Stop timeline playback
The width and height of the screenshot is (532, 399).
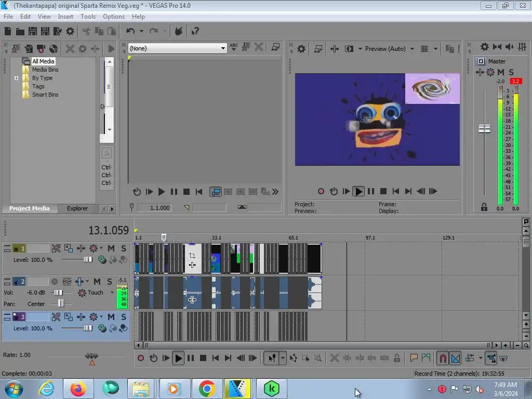coord(203,358)
